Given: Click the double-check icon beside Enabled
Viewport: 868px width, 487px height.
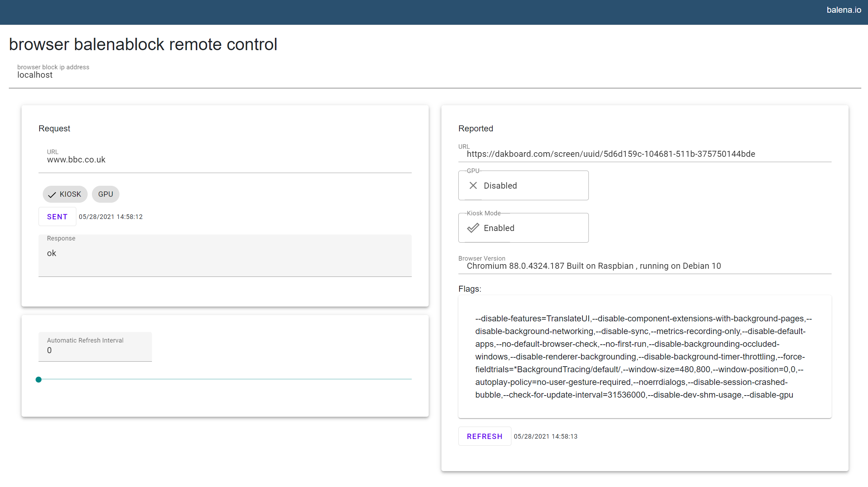Looking at the screenshot, I should (473, 228).
